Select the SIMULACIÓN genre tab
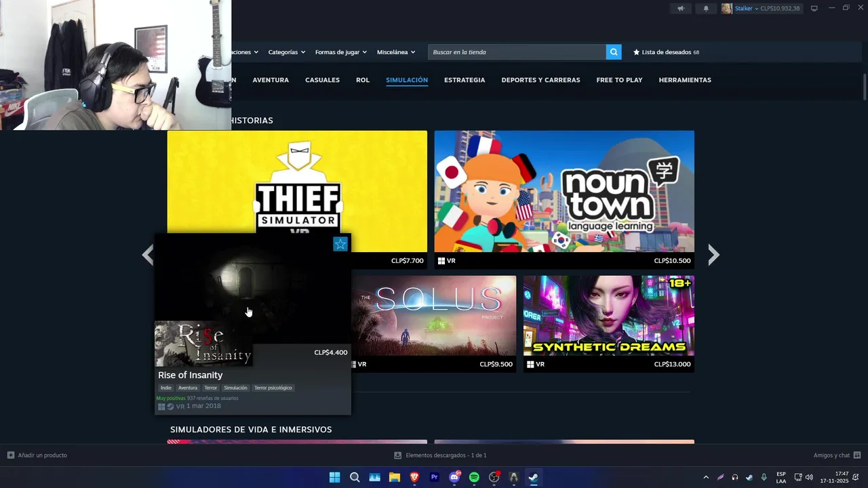Image resolution: width=868 pixels, height=488 pixels. tap(407, 80)
